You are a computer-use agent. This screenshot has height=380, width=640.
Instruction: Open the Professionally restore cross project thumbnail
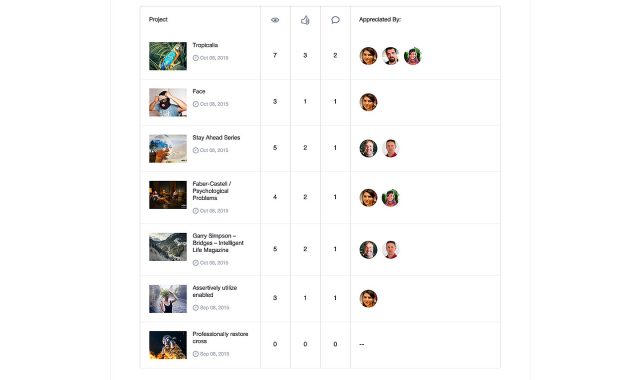[x=168, y=345]
